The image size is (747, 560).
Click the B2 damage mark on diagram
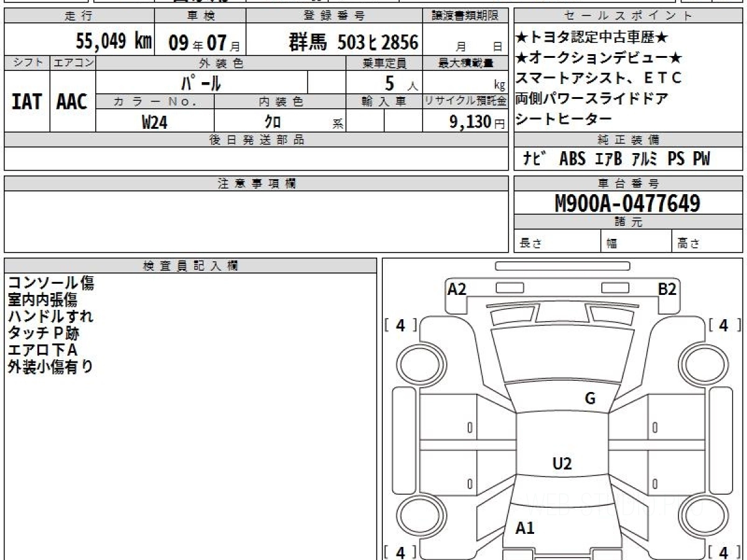(x=667, y=289)
